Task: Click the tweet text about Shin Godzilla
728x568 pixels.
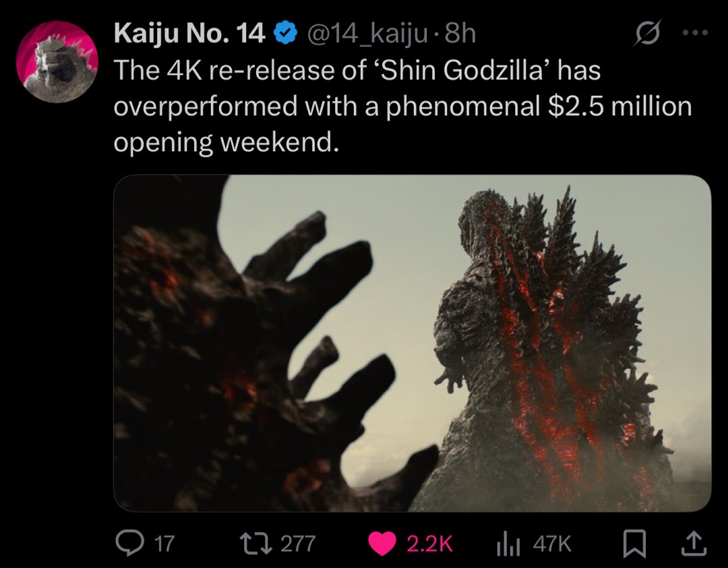Action: click(403, 107)
